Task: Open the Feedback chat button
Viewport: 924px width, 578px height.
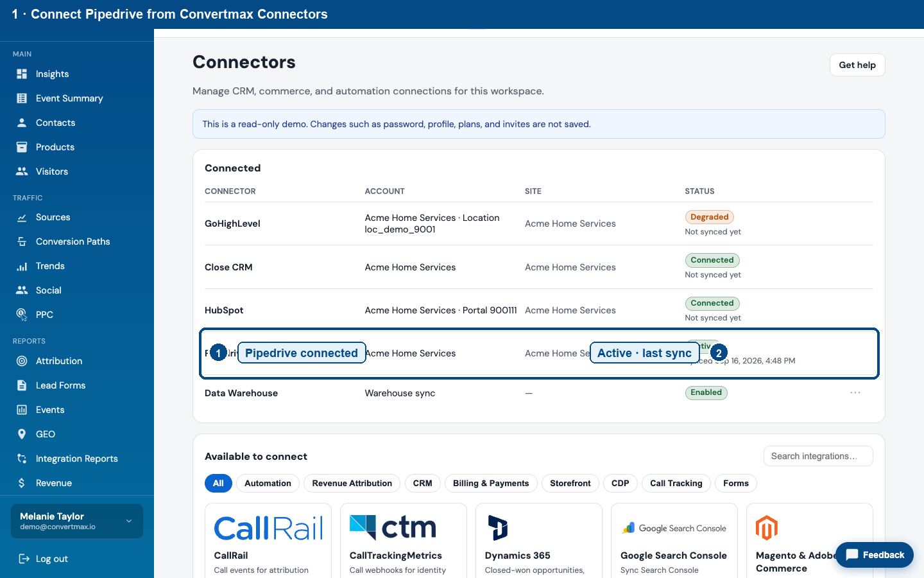Action: click(x=875, y=555)
